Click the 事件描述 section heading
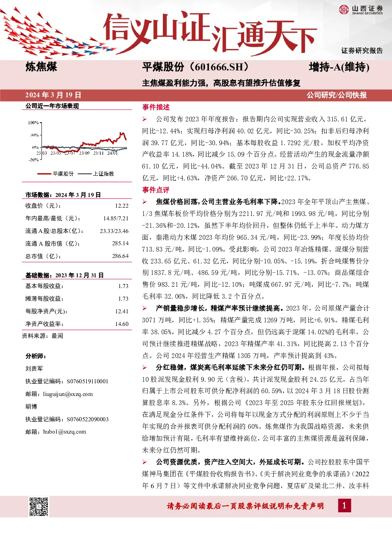 pos(156,107)
